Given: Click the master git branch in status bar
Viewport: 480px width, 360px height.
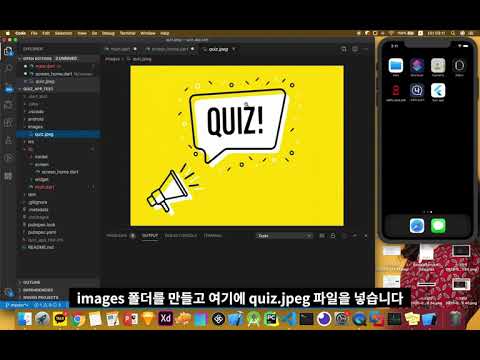Looking at the screenshot, I should [17, 305].
